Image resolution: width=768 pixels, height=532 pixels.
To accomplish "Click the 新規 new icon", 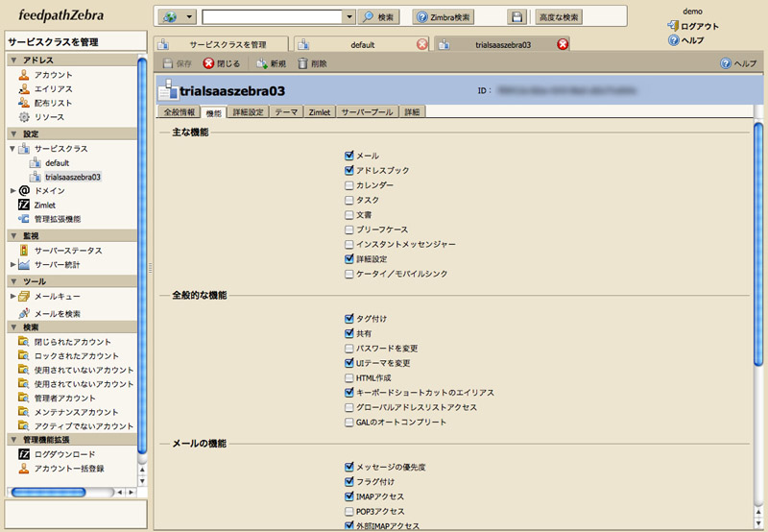I will click(x=262, y=63).
